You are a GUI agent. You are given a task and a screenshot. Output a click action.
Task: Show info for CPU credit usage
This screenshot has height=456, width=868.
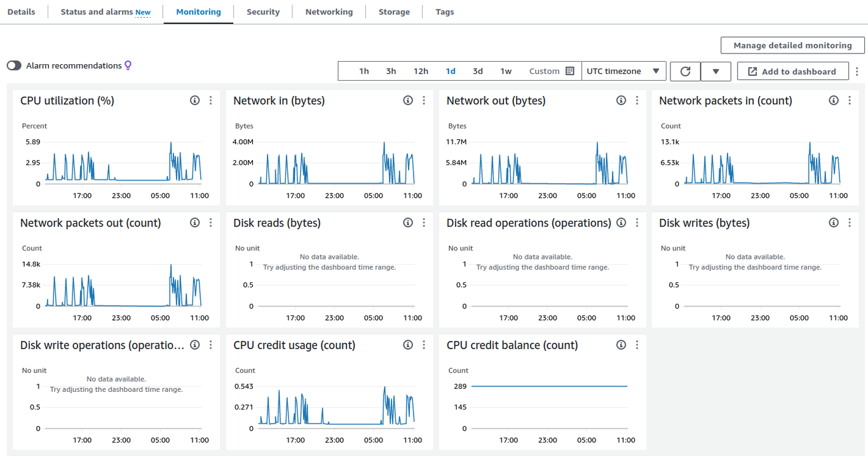click(x=408, y=345)
